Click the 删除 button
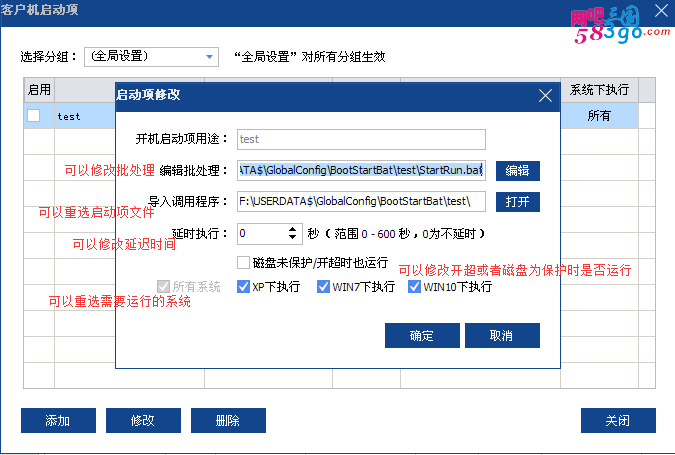Image resolution: width=675 pixels, height=455 pixels. click(228, 421)
